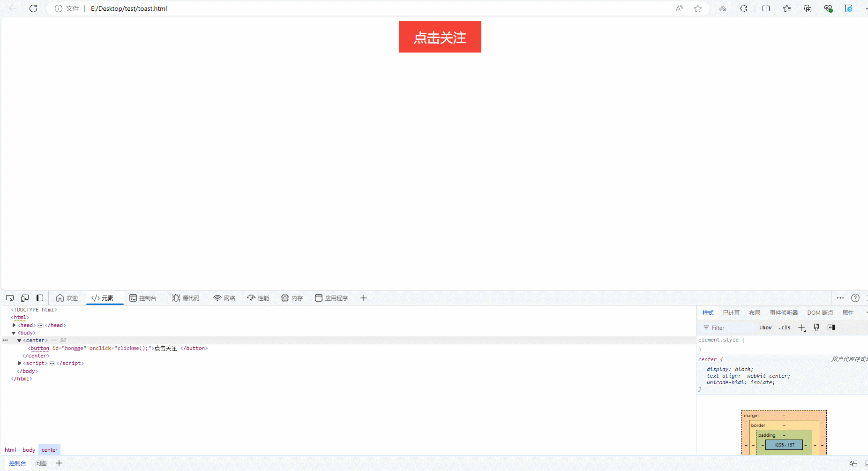
Task: Select the 属性 pane tab
Action: pyautogui.click(x=848, y=313)
